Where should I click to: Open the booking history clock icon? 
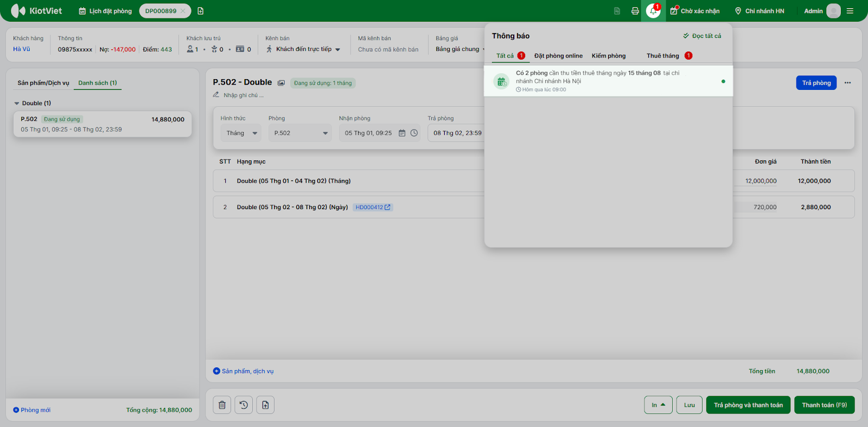[244, 405]
